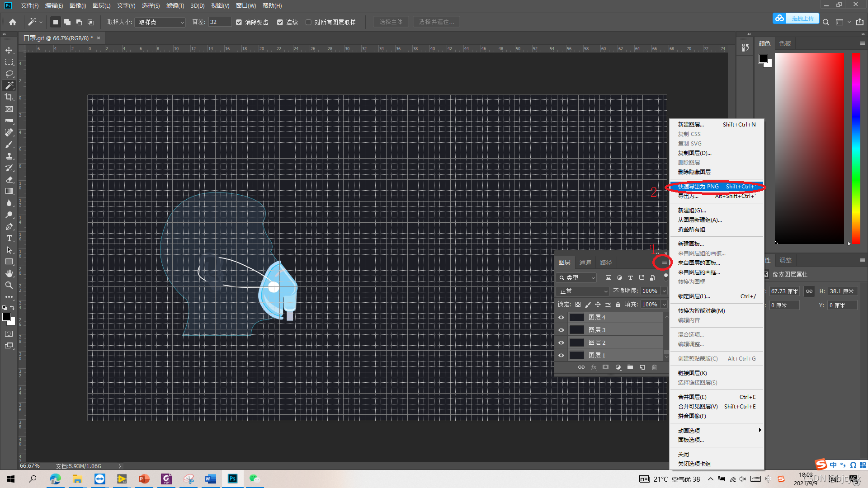Click the 选择并遮住 button
This screenshot has width=868, height=488.
coord(436,22)
